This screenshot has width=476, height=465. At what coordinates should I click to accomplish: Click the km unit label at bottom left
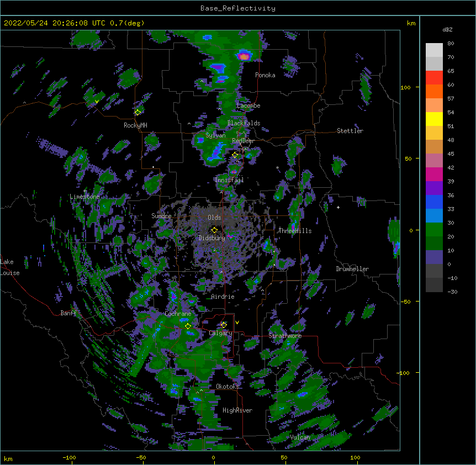point(8,458)
